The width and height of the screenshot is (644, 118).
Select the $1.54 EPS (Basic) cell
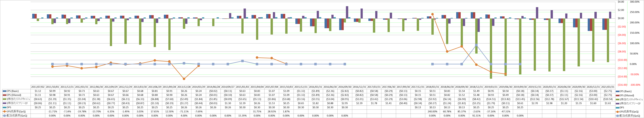point(462,91)
